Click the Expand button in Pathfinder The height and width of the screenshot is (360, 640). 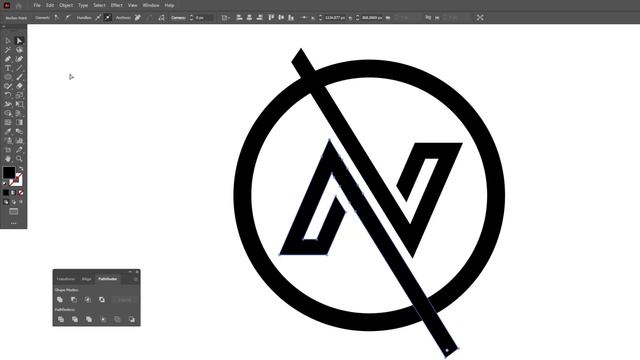[x=124, y=300]
